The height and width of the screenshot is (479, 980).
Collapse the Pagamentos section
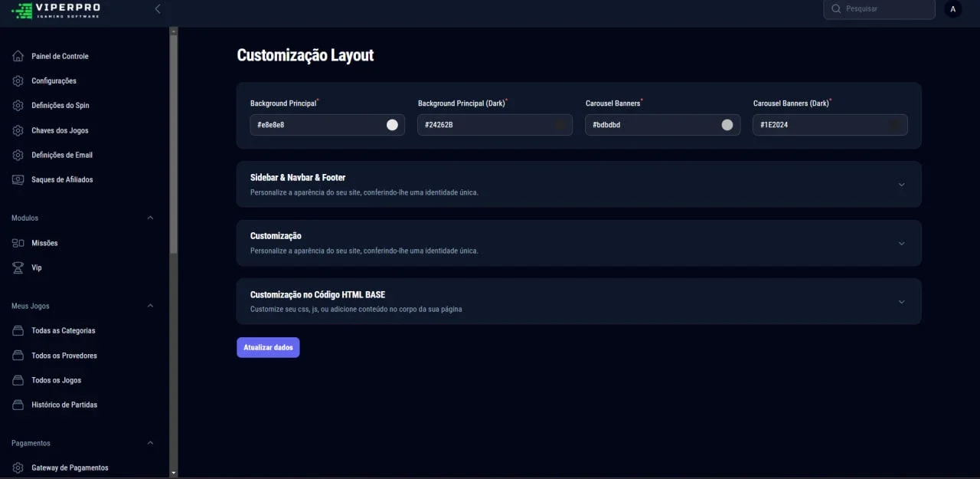(150, 443)
